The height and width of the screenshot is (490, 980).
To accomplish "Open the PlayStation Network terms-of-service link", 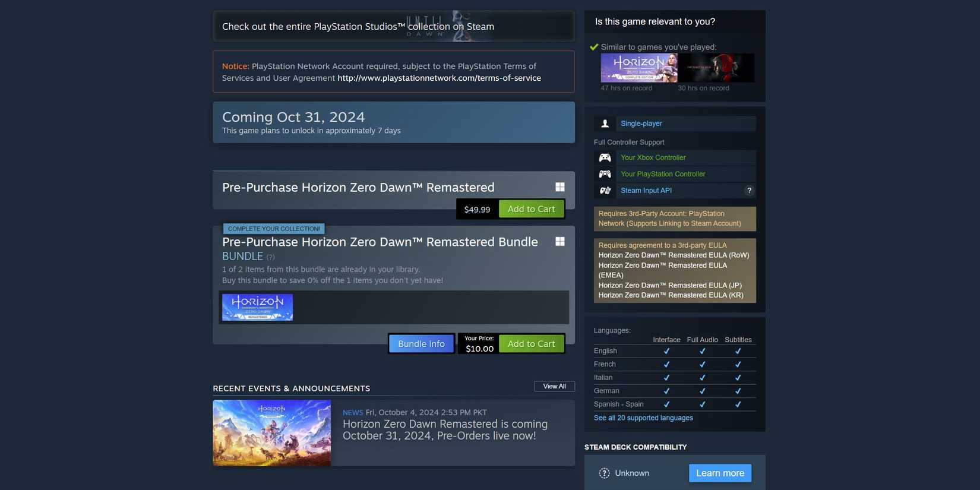I will [x=440, y=78].
